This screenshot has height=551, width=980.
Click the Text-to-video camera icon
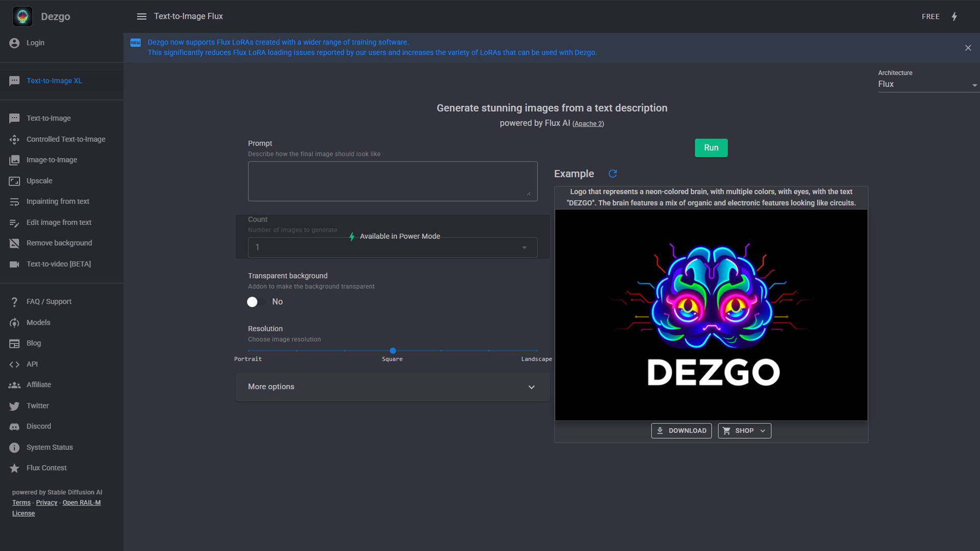pos(14,264)
